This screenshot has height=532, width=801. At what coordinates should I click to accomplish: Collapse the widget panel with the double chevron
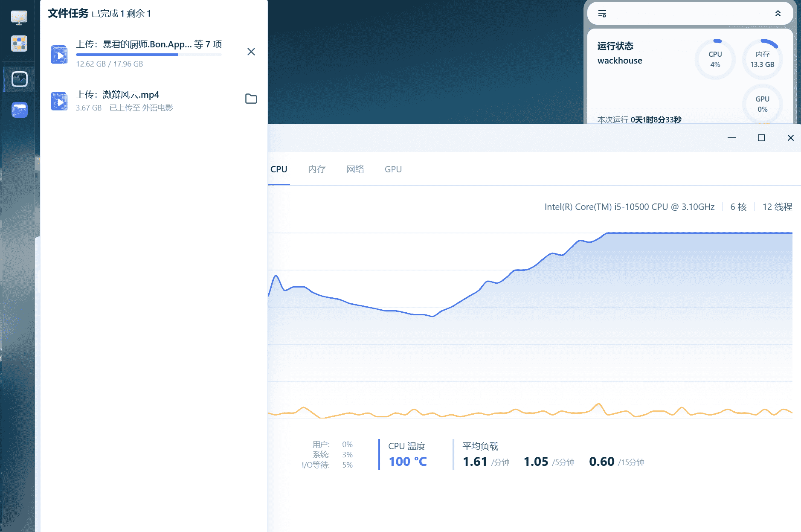tap(778, 14)
